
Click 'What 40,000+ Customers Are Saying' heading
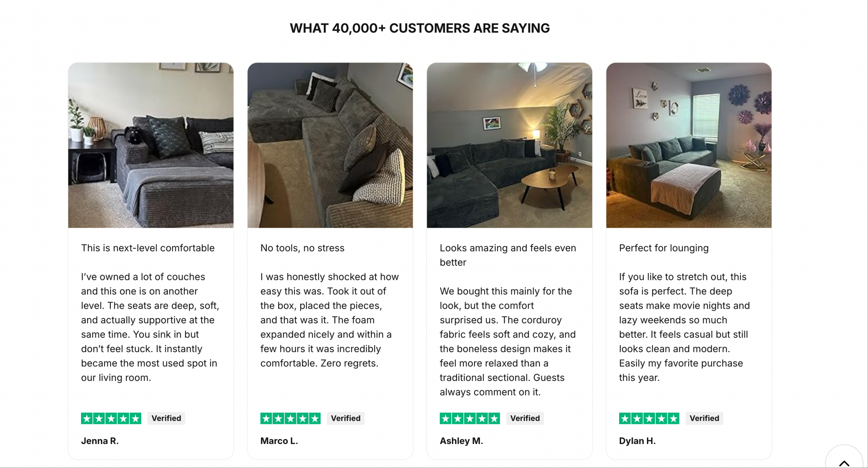coord(420,28)
